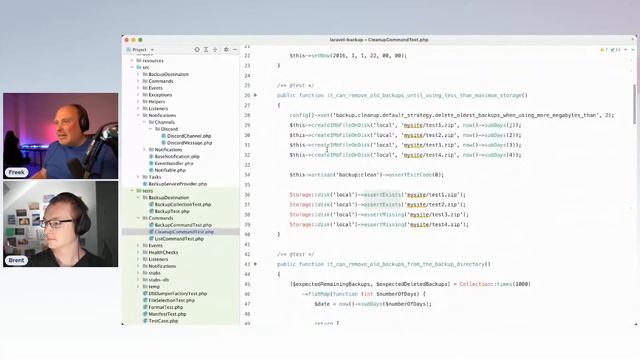
Task: Open FileSelectionTest.php file
Action: coord(171,300)
